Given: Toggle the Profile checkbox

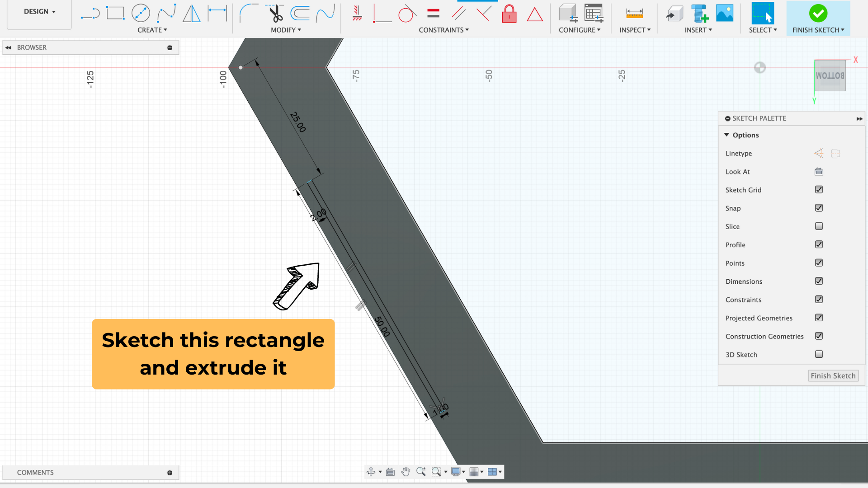Looking at the screenshot, I should pos(819,244).
